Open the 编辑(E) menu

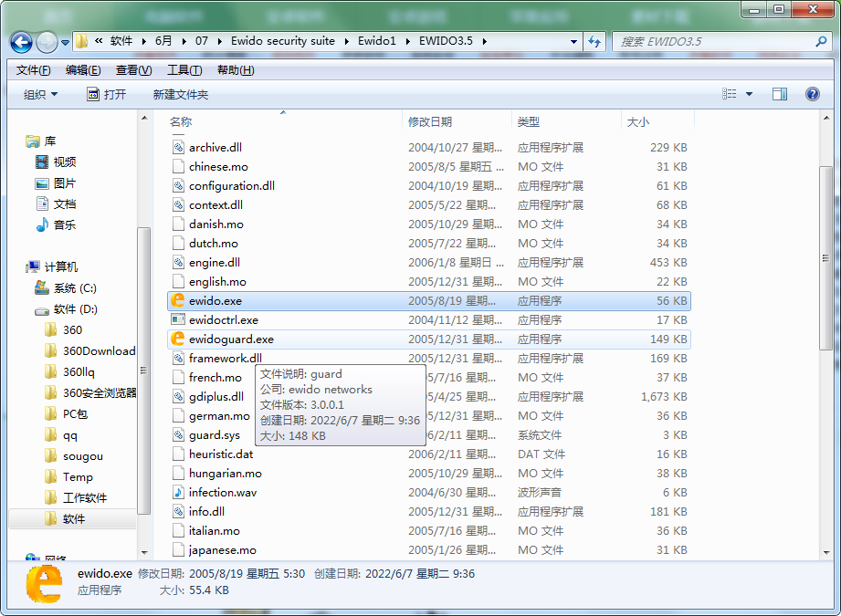tap(83, 70)
